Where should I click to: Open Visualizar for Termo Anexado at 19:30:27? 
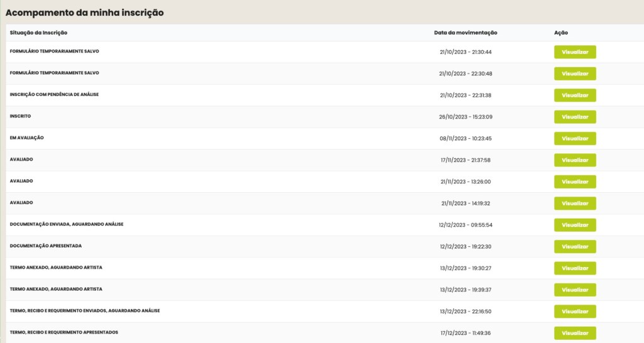pyautogui.click(x=575, y=268)
